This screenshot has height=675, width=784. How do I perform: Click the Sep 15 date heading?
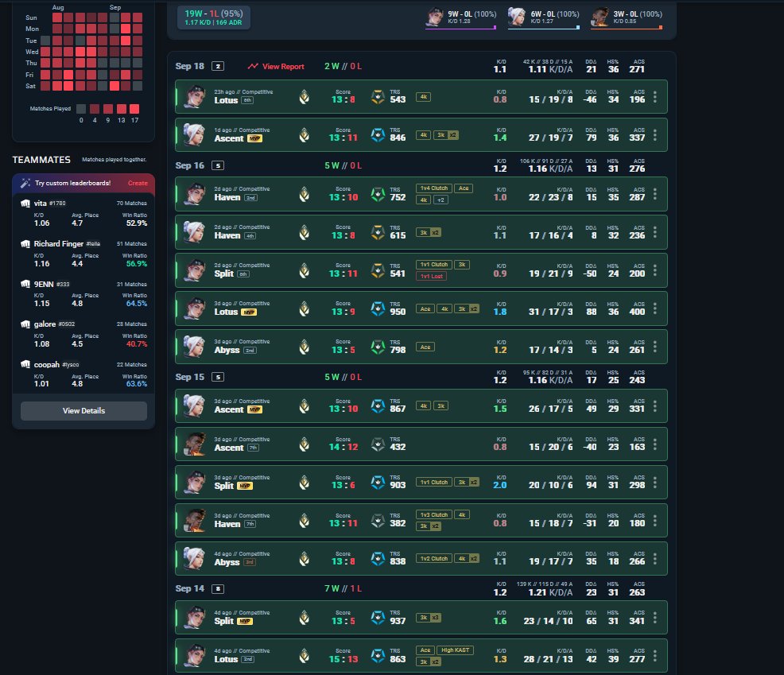point(189,377)
